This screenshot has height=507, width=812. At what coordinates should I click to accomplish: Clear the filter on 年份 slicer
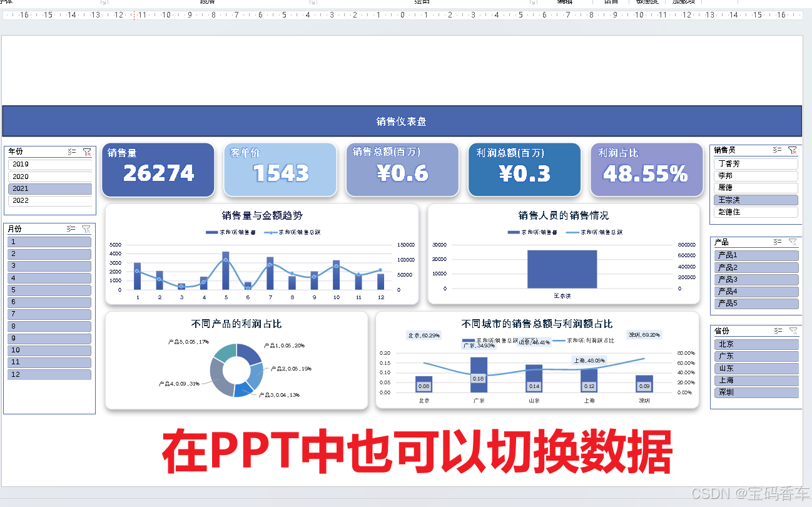87,151
